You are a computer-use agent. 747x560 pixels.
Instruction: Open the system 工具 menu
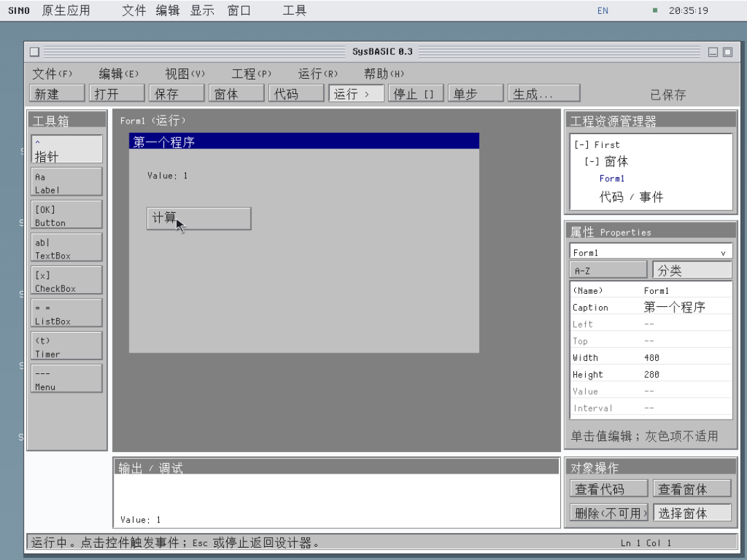tap(295, 10)
